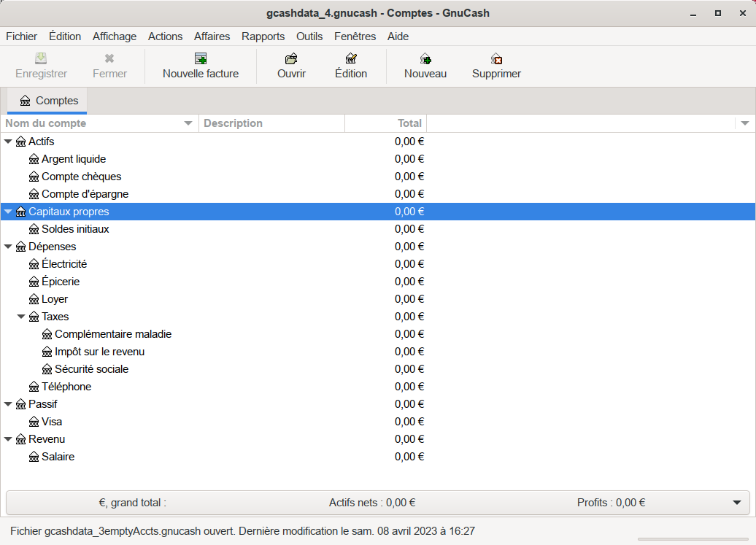Screen dimensions: 756x545
Task: Open account using the Ouvrir icon
Action: (x=291, y=59)
